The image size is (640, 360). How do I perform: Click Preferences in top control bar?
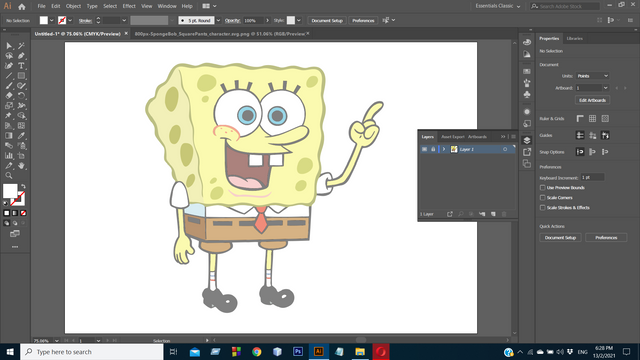pyautogui.click(x=363, y=20)
